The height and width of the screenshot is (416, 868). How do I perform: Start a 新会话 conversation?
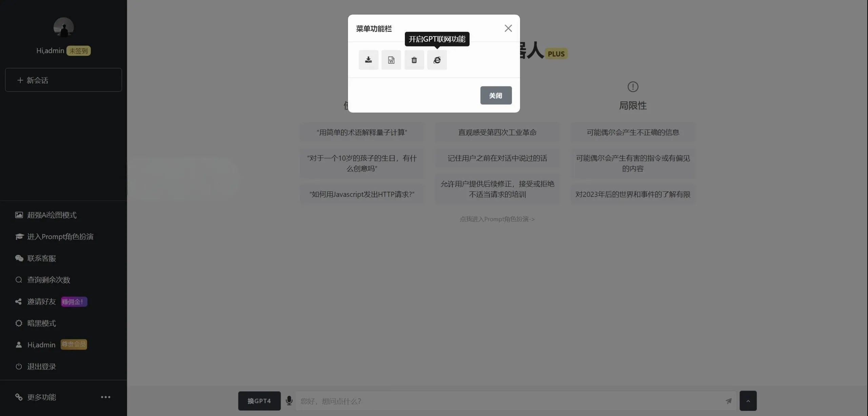(x=63, y=80)
